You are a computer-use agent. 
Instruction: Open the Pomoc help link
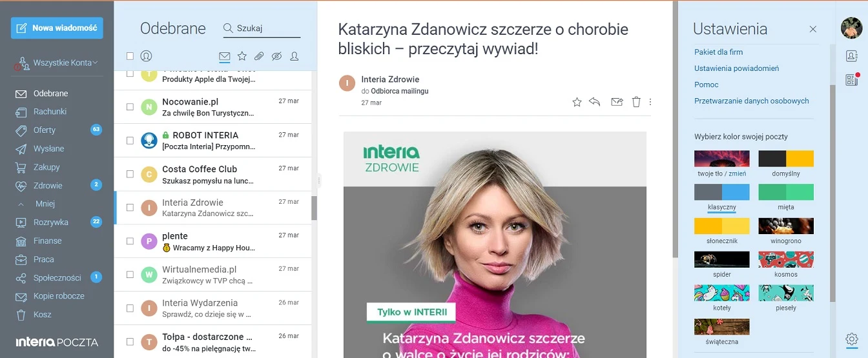tap(707, 85)
